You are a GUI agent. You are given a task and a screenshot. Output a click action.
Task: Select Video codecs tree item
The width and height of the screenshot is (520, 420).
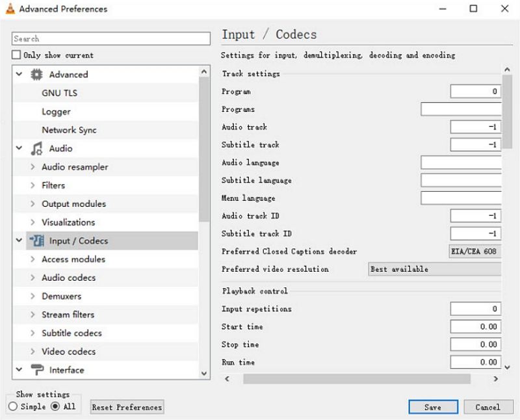point(69,352)
